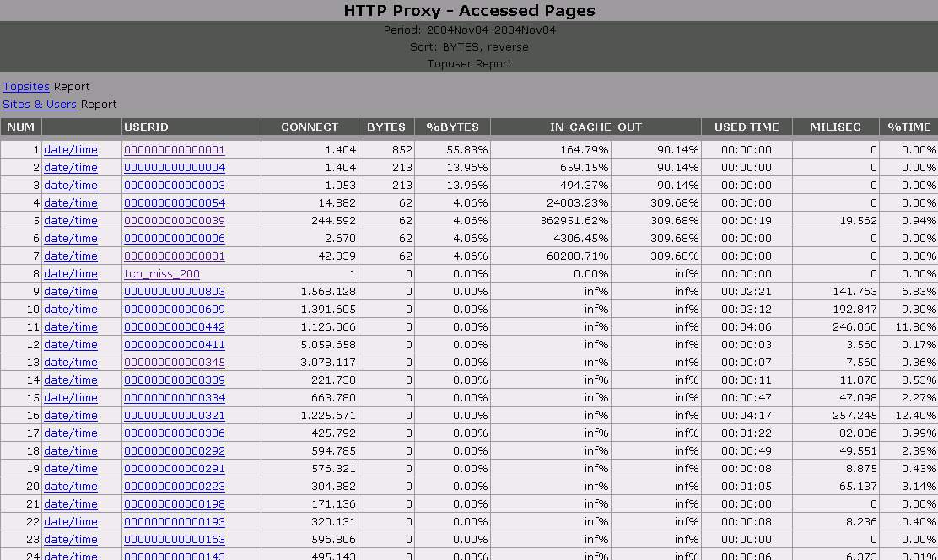Open date/time link for row 5
This screenshot has width=938, height=560.
71,221
